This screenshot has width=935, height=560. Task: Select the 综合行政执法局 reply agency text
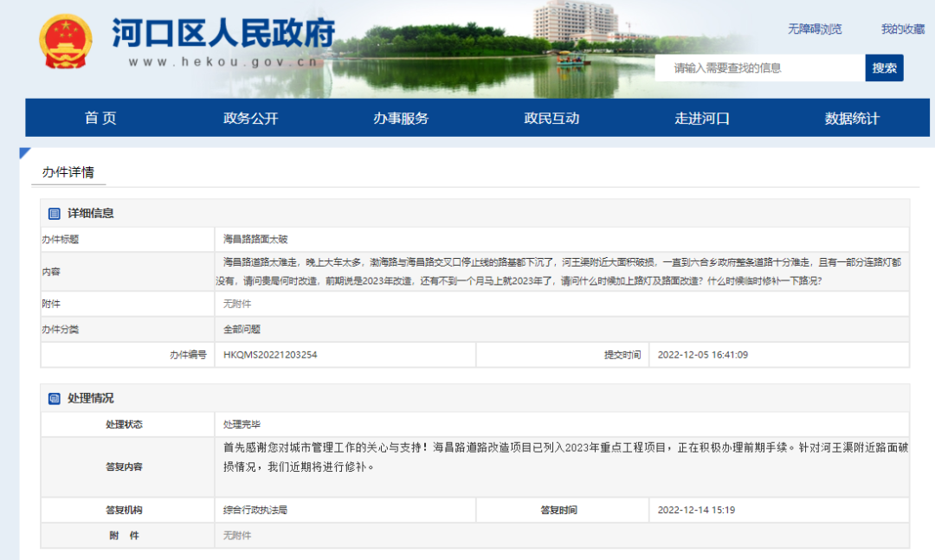[255, 510]
